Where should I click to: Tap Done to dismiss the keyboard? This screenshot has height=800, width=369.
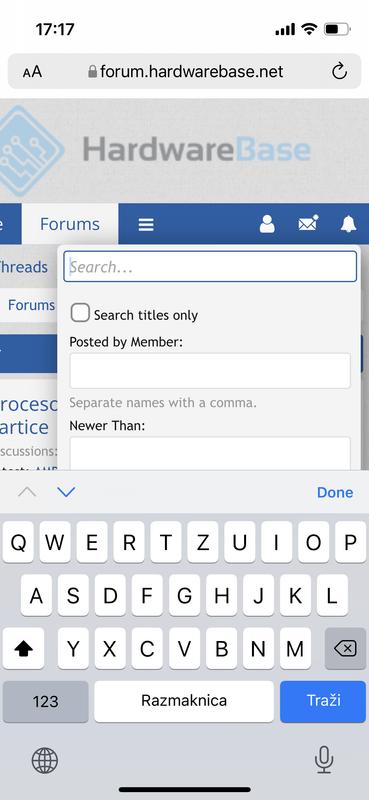pyautogui.click(x=335, y=492)
